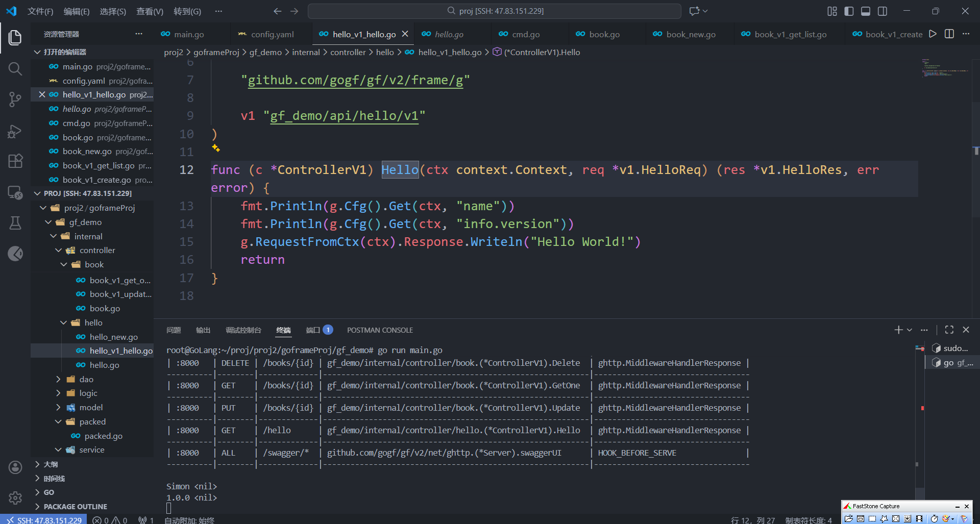980x524 pixels.
Task: Open Customize Layout icon
Action: coord(832,11)
